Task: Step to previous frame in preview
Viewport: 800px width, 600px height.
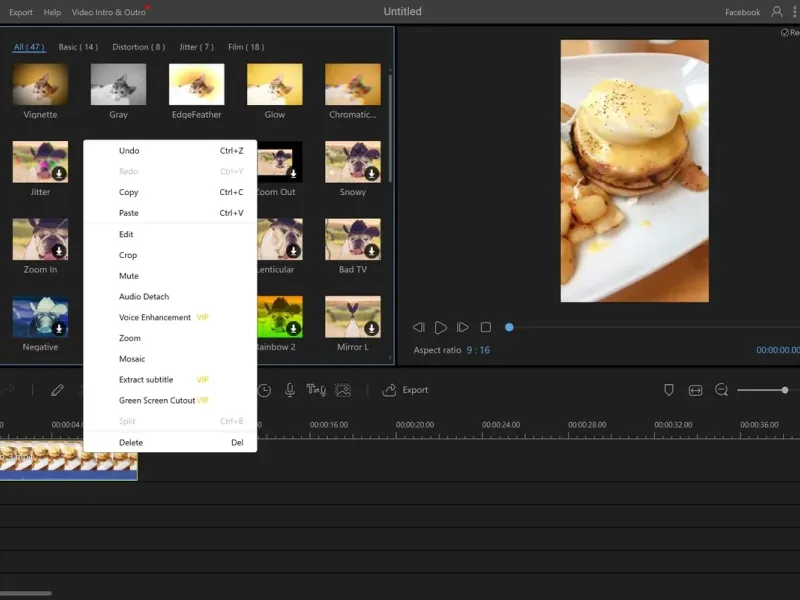Action: pyautogui.click(x=419, y=327)
